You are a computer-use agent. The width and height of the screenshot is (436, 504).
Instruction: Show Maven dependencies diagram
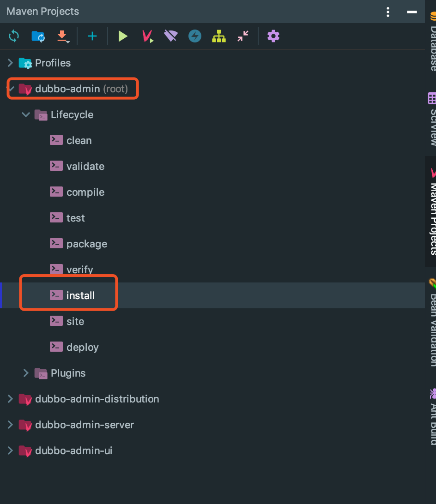(x=218, y=36)
